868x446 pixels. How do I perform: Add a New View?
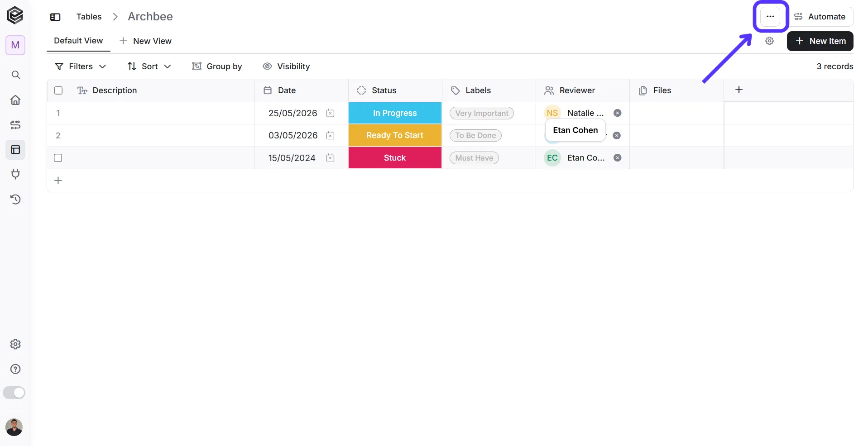pyautogui.click(x=145, y=41)
